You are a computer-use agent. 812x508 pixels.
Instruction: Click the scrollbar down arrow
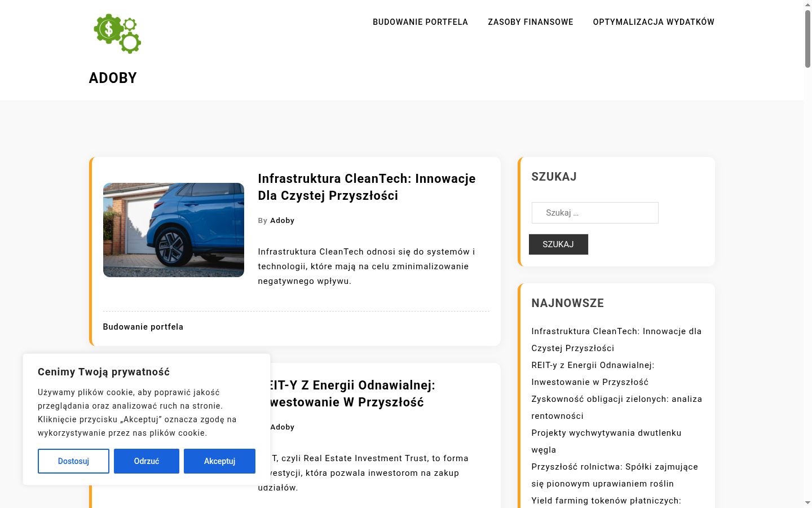coord(807,503)
